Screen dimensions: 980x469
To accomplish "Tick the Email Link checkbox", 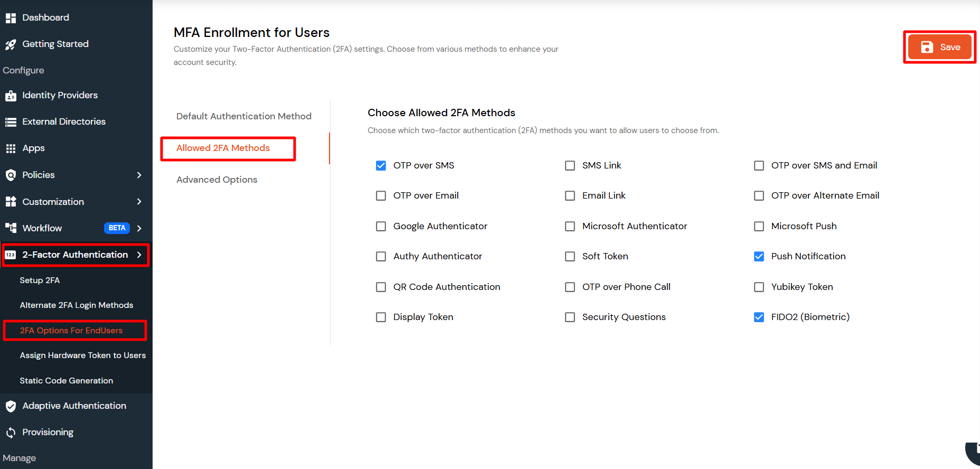I will point(570,196).
